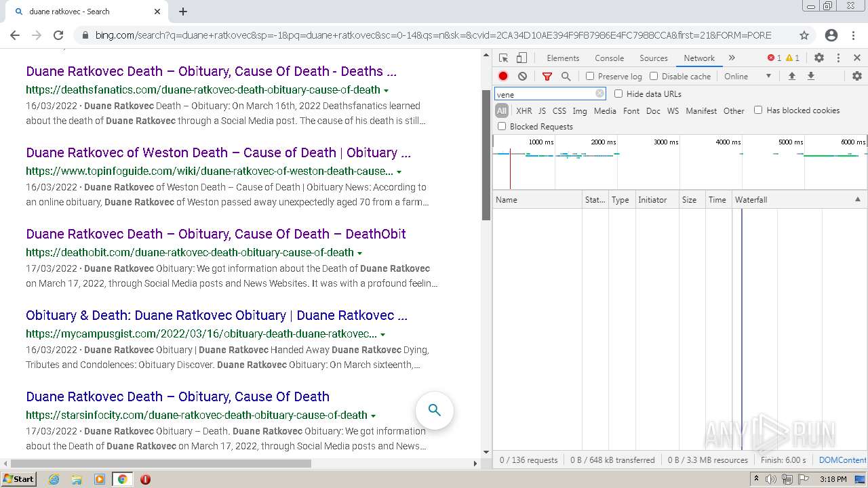Show the red error count badge

point(774,58)
